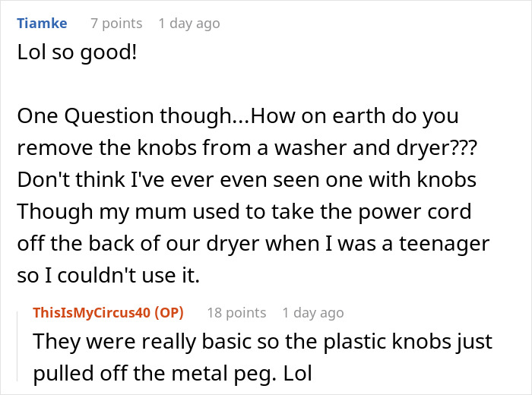The height and width of the screenshot is (395, 532).
Task: Select the line mentioning washer and dryer
Action: click(247, 148)
